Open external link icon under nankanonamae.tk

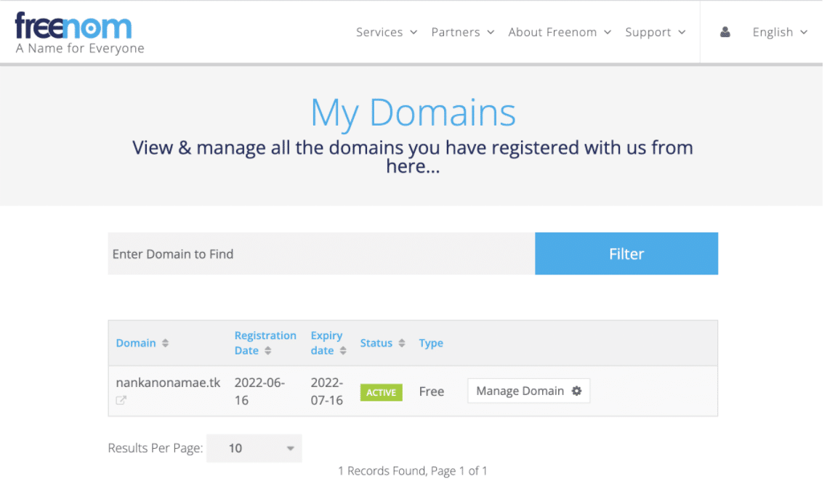(121, 400)
